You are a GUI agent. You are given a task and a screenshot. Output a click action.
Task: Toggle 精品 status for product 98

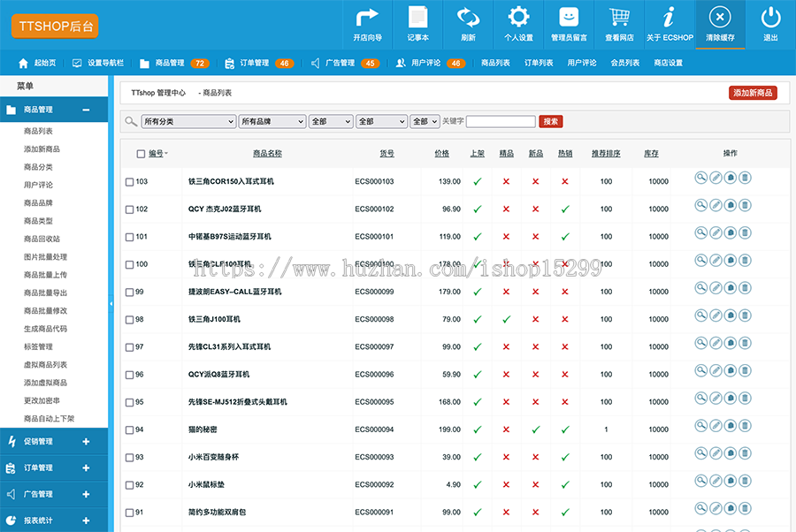coord(506,320)
